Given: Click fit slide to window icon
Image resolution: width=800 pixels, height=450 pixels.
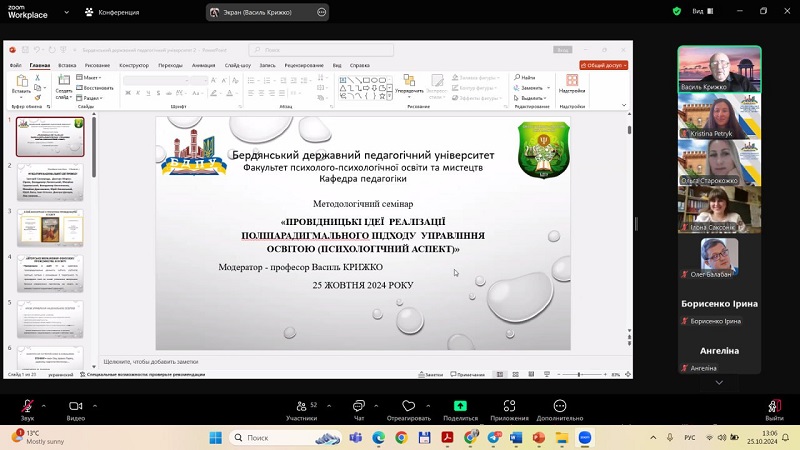Looking at the screenshot, I should pyautogui.click(x=628, y=374).
